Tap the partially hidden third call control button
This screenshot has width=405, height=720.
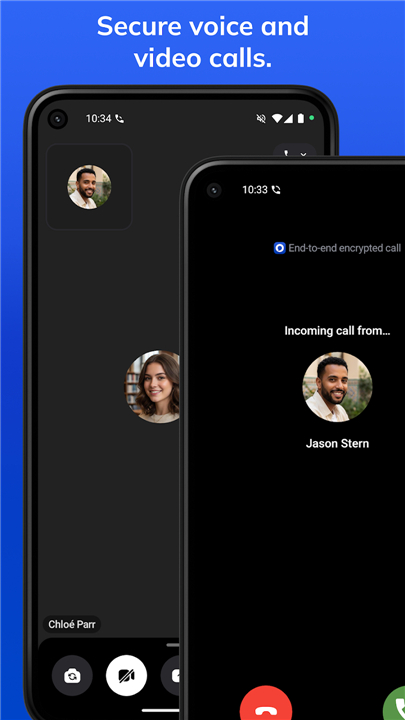click(170, 675)
